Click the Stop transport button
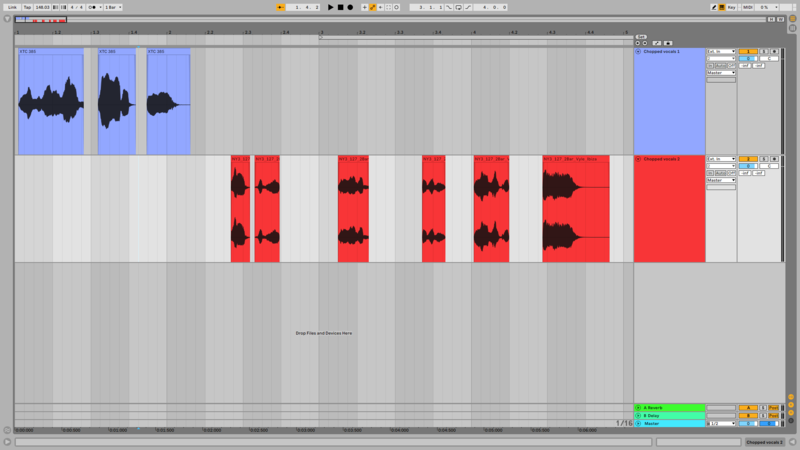Image resolution: width=800 pixels, height=450 pixels. [x=340, y=7]
